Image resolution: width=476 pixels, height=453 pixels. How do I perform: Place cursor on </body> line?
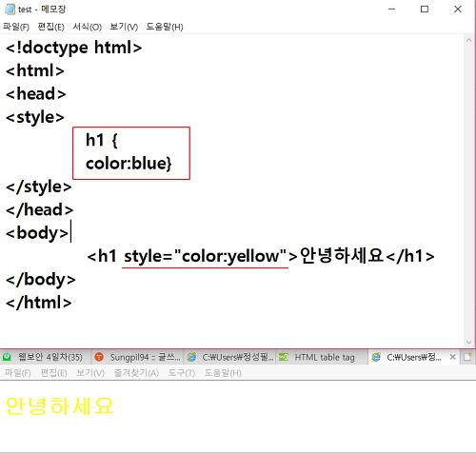tap(41, 280)
